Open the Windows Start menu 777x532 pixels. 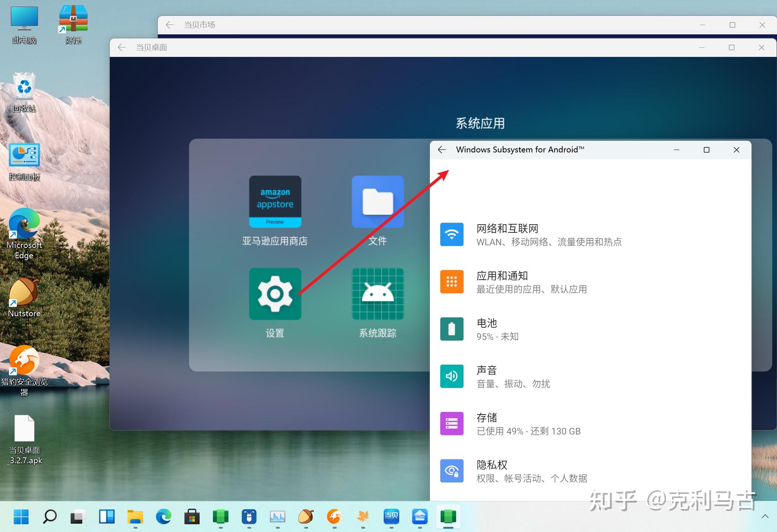click(x=21, y=516)
